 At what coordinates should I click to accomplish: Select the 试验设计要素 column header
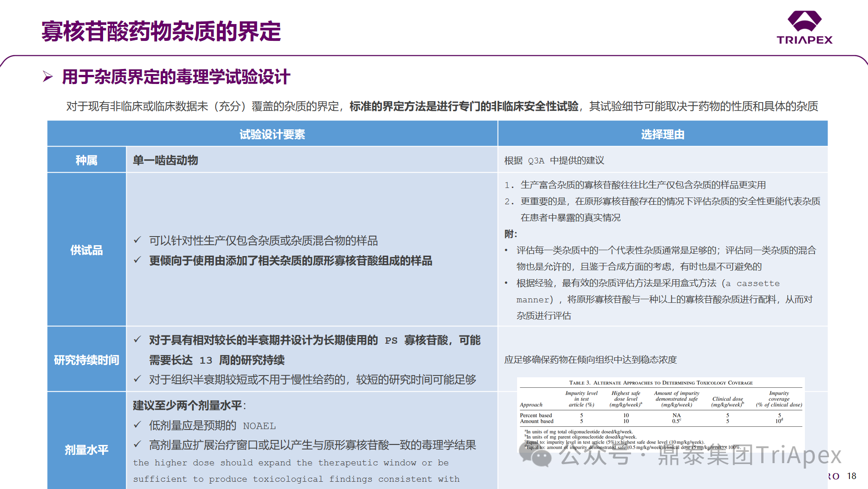[x=272, y=134]
